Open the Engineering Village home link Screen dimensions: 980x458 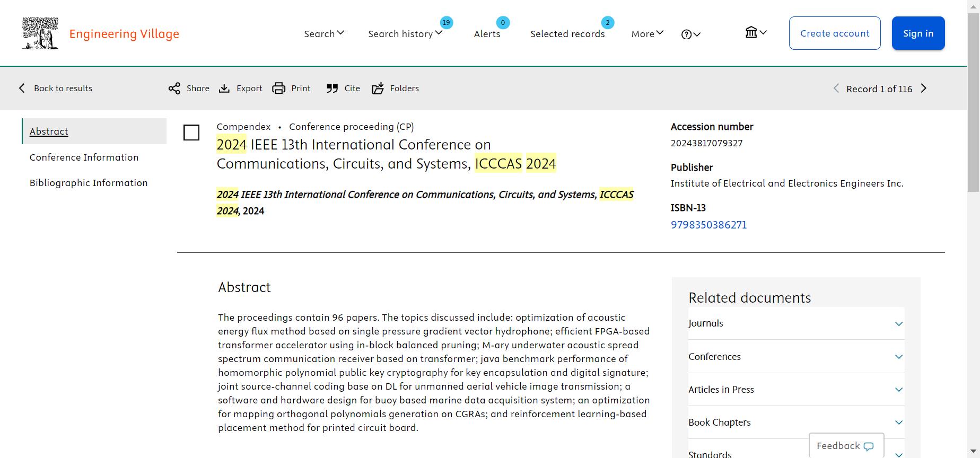tap(124, 34)
